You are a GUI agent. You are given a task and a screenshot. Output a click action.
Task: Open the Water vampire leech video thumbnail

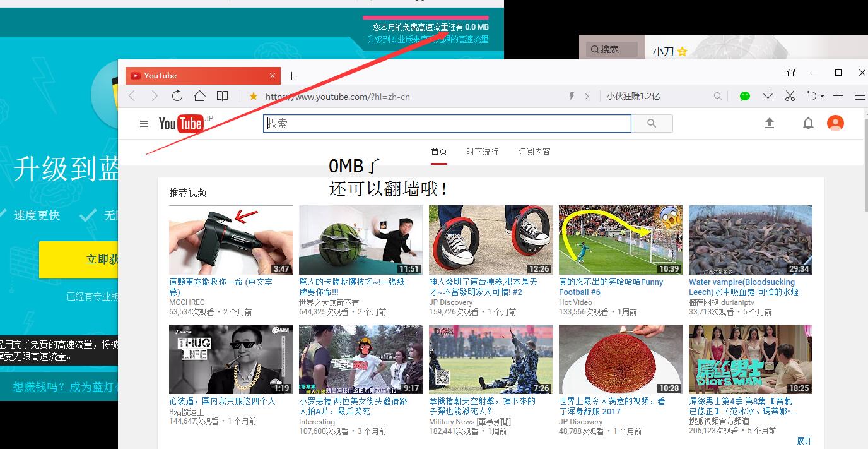pyautogui.click(x=751, y=240)
